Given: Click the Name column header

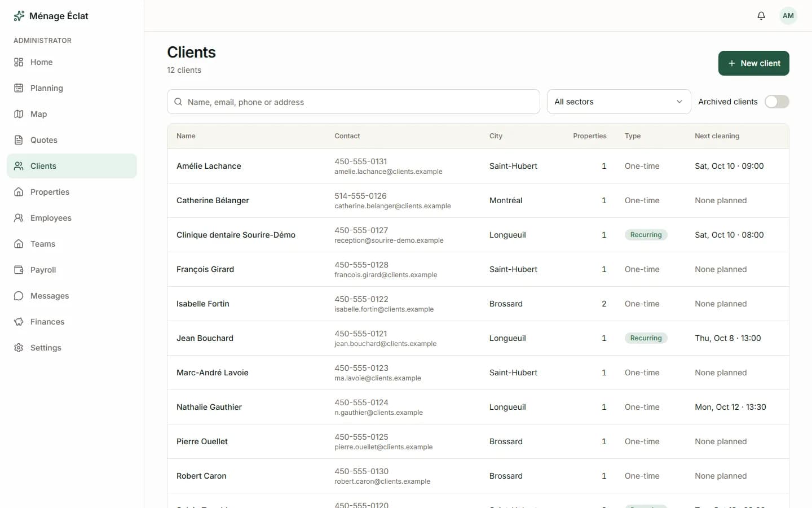Looking at the screenshot, I should (x=186, y=136).
